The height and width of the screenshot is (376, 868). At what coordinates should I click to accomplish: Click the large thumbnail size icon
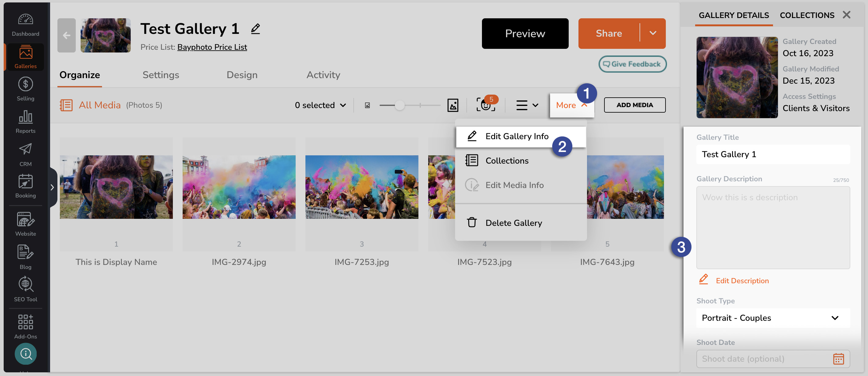[453, 105]
